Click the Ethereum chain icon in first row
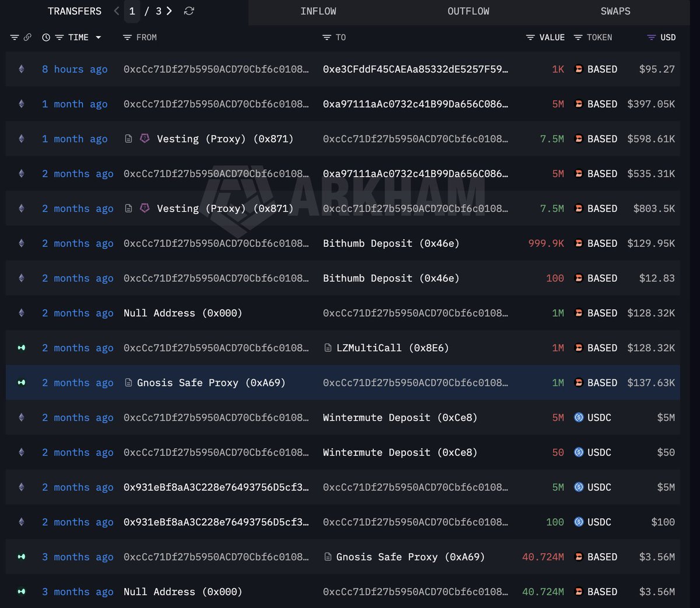 coord(22,69)
